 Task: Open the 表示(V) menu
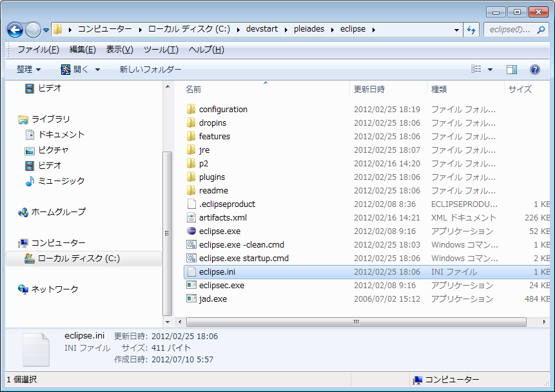pyautogui.click(x=119, y=50)
